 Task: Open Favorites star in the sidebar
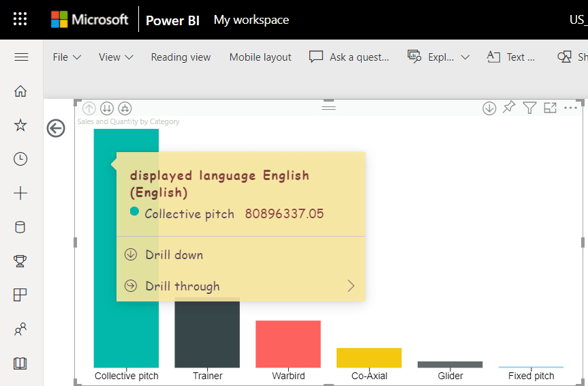point(20,125)
